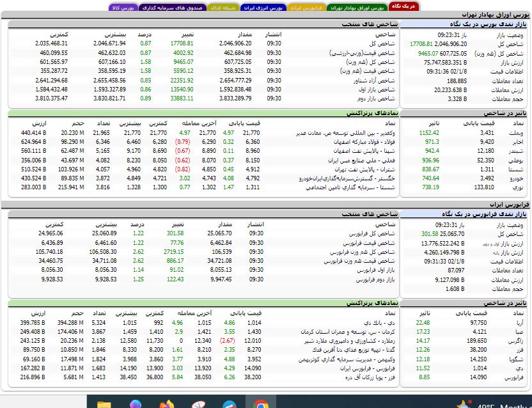Open File Explorer from the taskbar

point(104,405)
